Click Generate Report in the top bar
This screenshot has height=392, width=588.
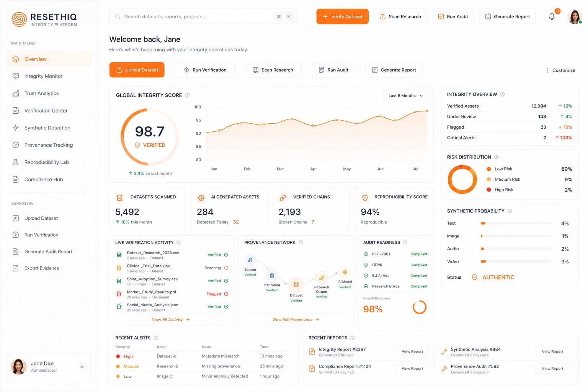[507, 16]
